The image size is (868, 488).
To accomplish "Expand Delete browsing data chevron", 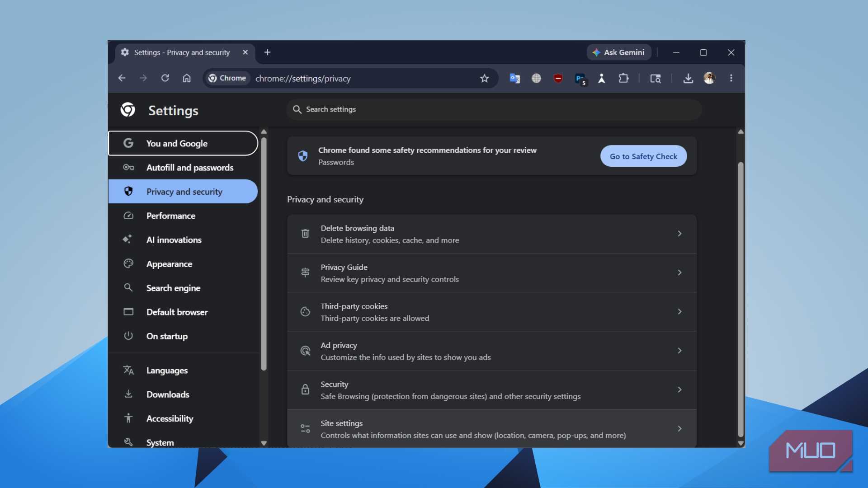I will [679, 234].
